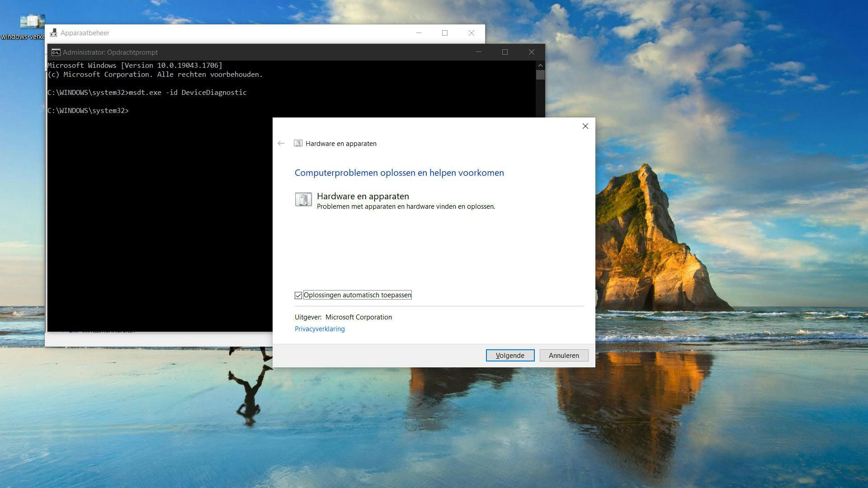The width and height of the screenshot is (868, 488).
Task: Click the Opdrachtprompt system menu icon
Action: pos(56,52)
